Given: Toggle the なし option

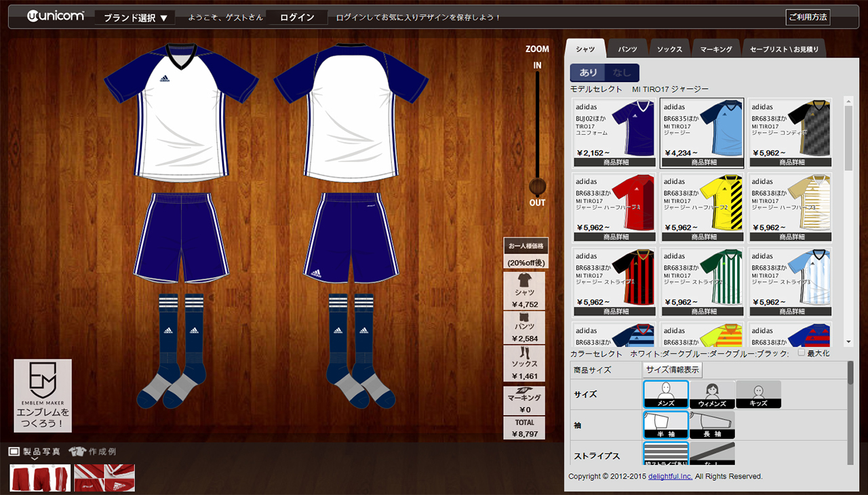Looking at the screenshot, I should (x=622, y=73).
